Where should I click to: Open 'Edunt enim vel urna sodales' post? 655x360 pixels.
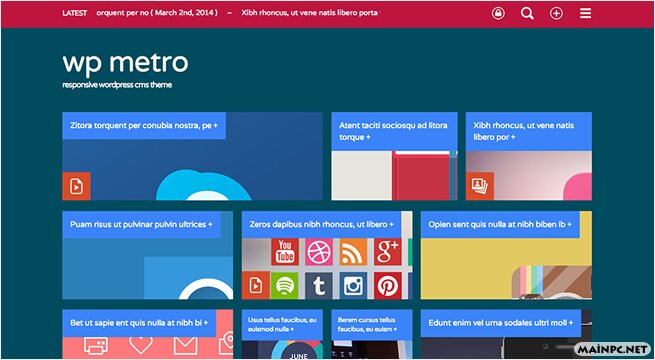pyautogui.click(x=501, y=323)
